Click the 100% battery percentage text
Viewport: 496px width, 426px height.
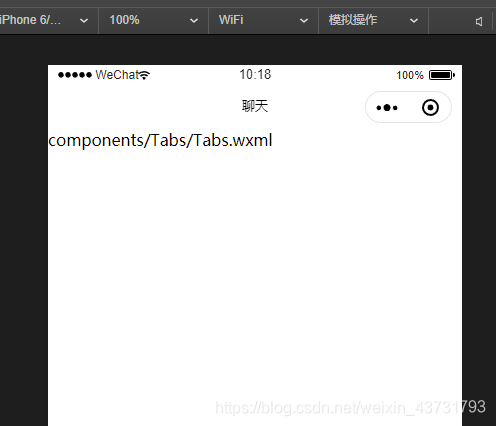(410, 75)
